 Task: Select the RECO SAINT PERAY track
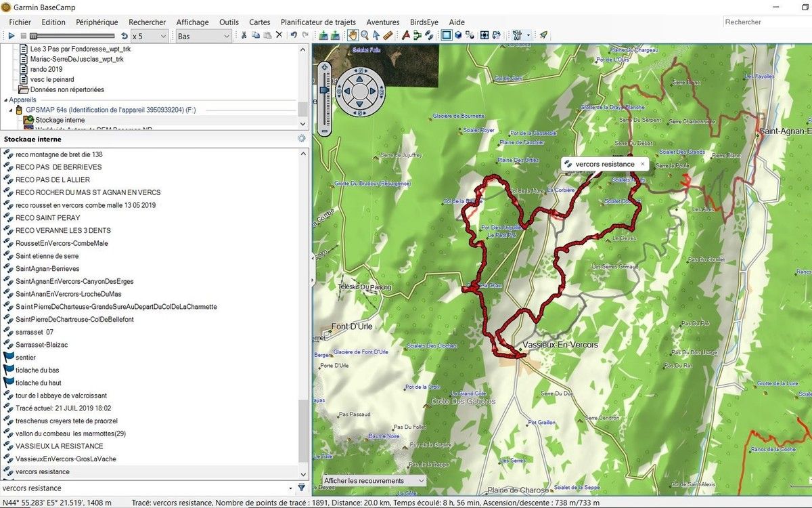point(47,217)
